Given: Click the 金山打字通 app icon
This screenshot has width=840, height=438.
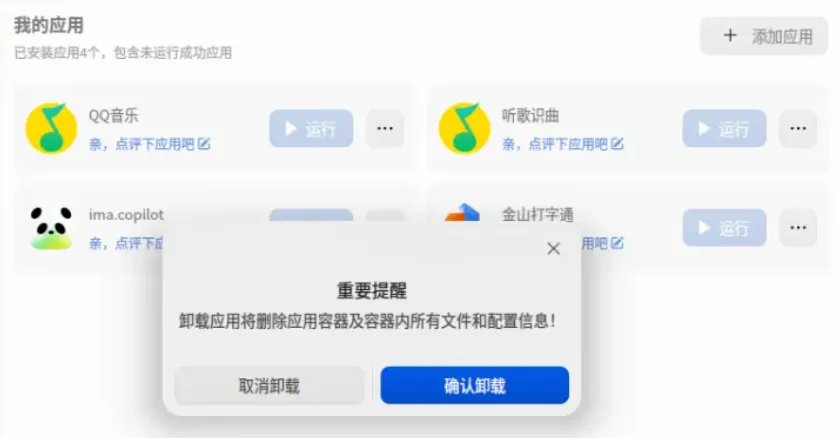Looking at the screenshot, I should [x=462, y=213].
